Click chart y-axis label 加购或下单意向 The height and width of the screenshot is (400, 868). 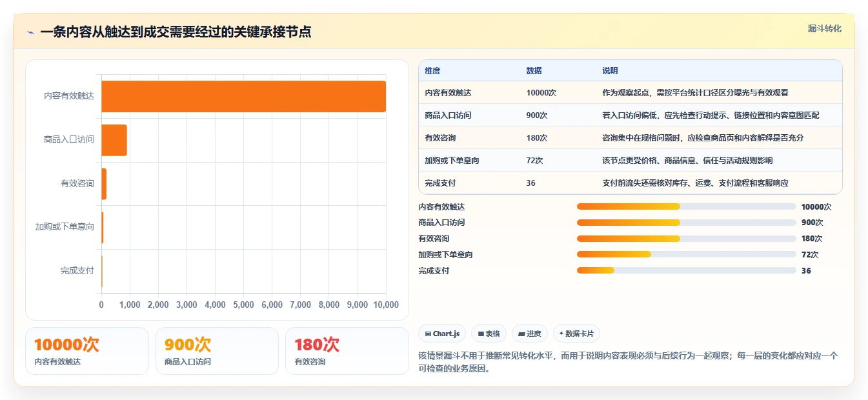pos(65,227)
